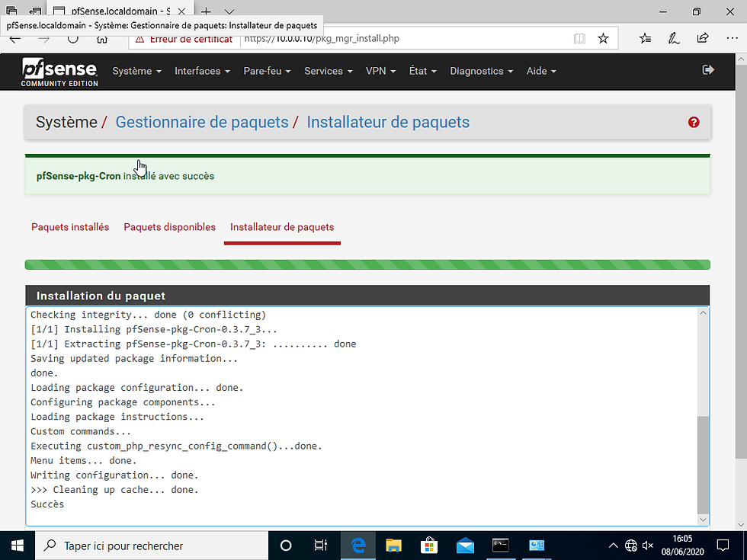Click the taskbar search box
Screen dimensions: 747x560
click(x=152, y=546)
